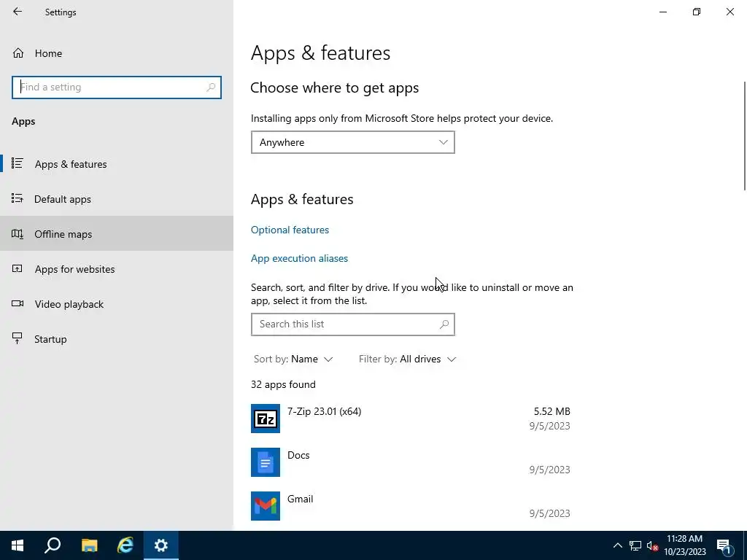The width and height of the screenshot is (747, 560).
Task: Click the Default apps sidebar icon
Action: coord(18,198)
